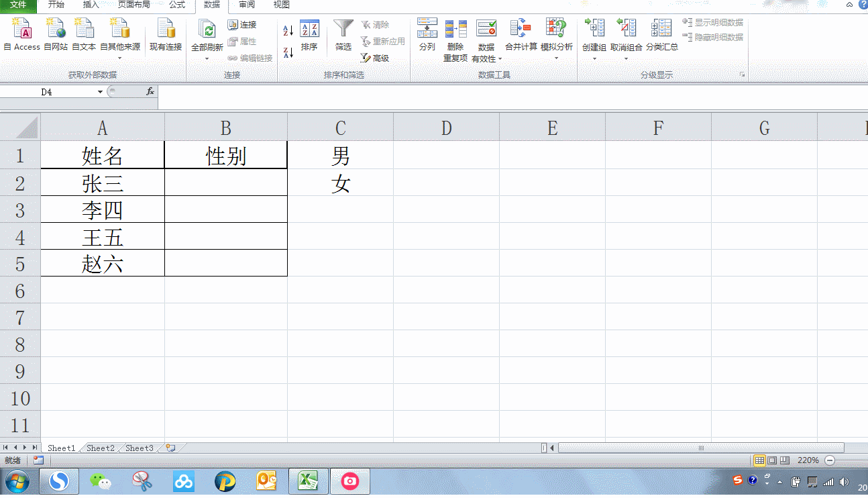Switch to Sheet2

tap(100, 448)
